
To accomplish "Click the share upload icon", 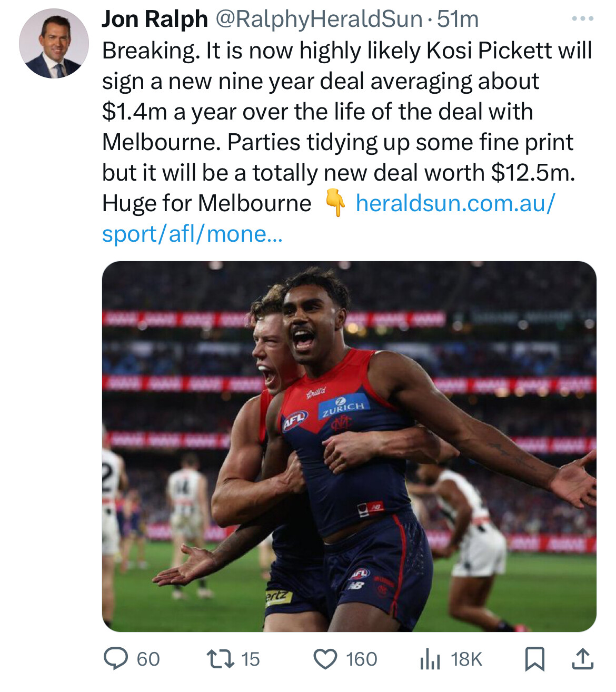I will 582,659.
